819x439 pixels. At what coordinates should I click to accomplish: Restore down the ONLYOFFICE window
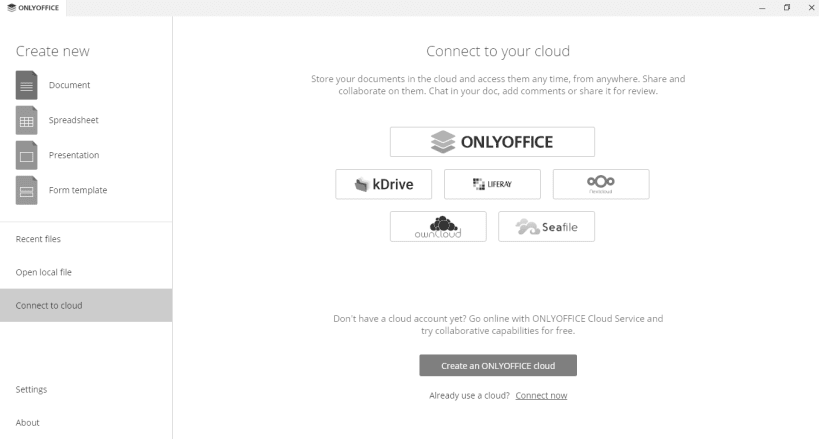click(x=787, y=8)
